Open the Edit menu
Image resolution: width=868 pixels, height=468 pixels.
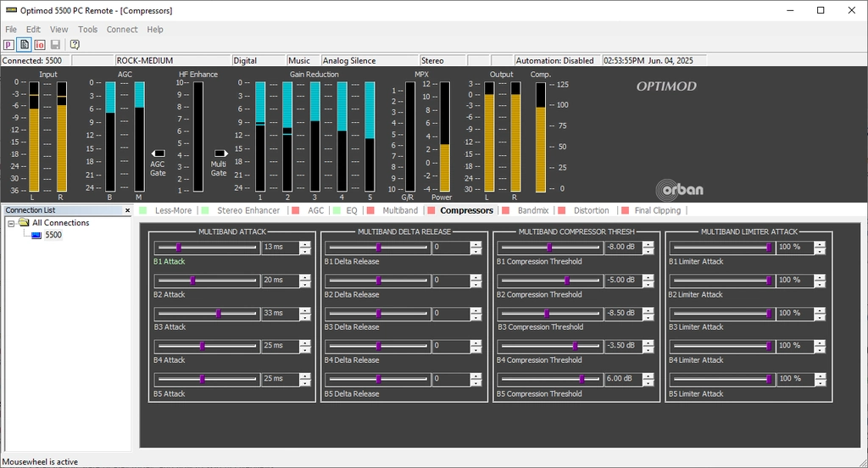[x=33, y=30]
